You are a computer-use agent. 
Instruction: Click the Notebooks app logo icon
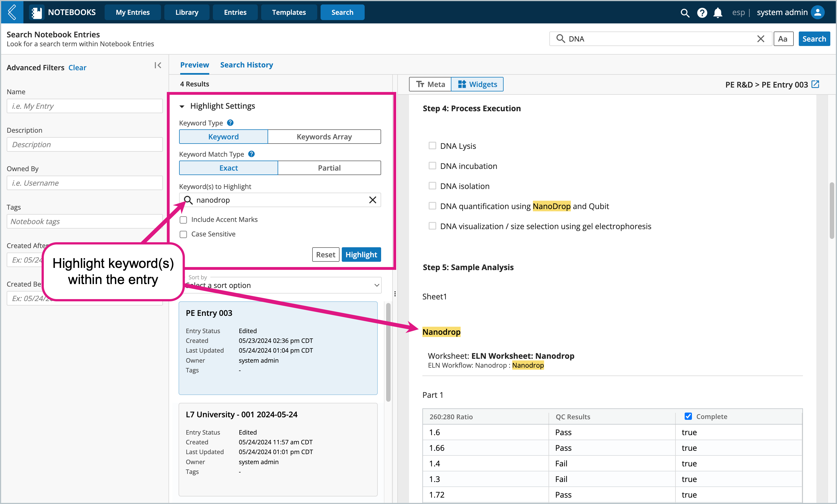(x=36, y=12)
